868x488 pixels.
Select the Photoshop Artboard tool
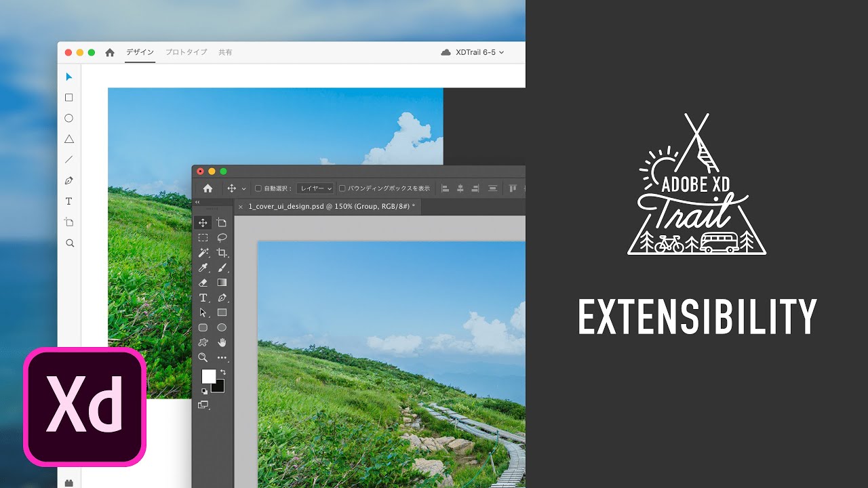[x=222, y=223]
